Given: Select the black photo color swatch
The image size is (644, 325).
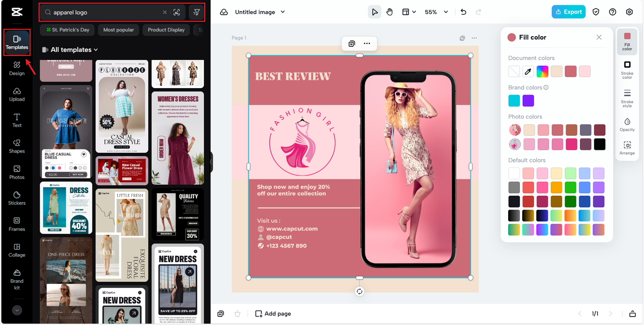Looking at the screenshot, I should pos(599,144).
